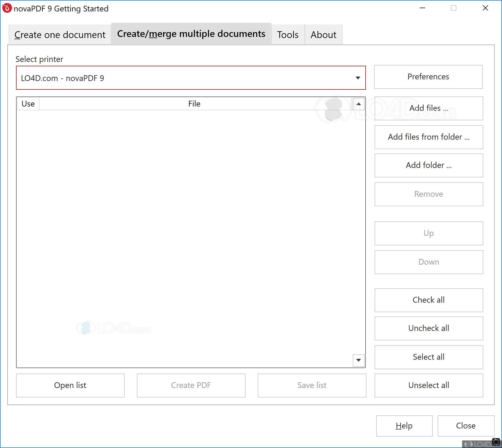502x448 pixels.
Task: Open the About tab
Action: pyautogui.click(x=323, y=35)
